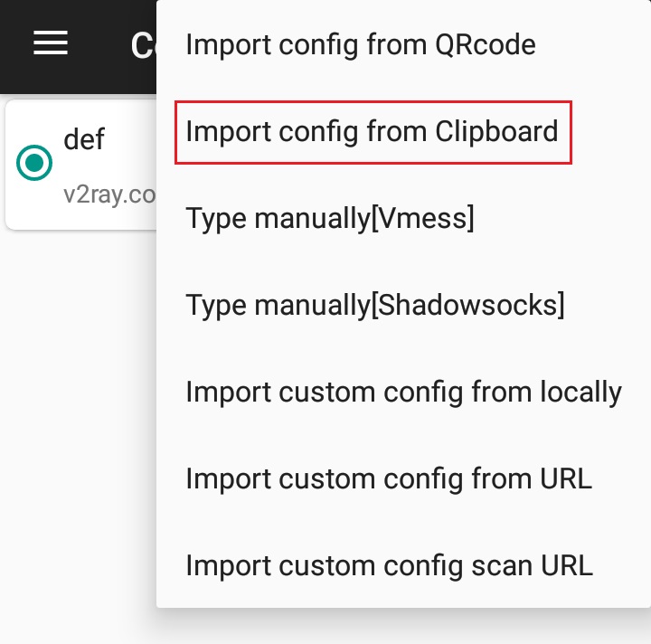Click the partially hidden app title
This screenshot has width=651, height=644.
point(143,44)
